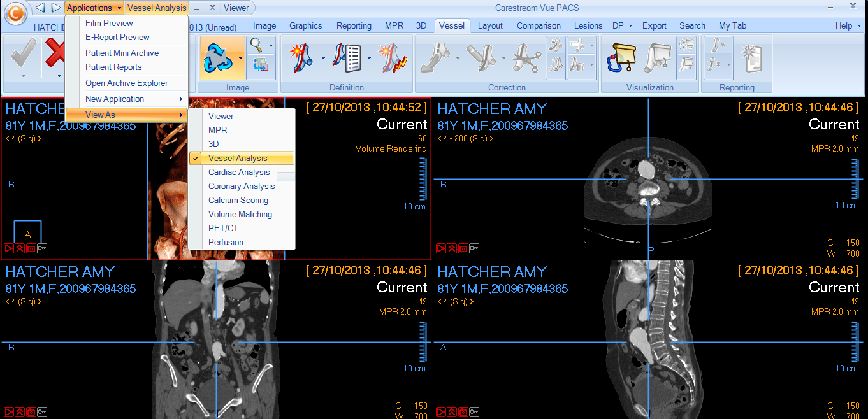This screenshot has height=419, width=868.
Task: Select the 3D rotate tool in Image group
Action: [218, 58]
